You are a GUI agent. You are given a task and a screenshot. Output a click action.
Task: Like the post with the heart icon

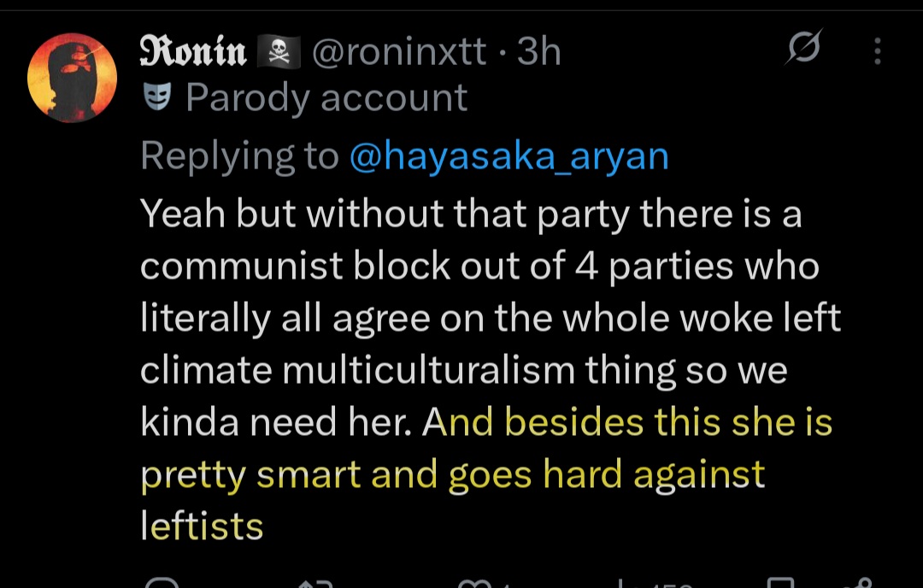pos(474,583)
